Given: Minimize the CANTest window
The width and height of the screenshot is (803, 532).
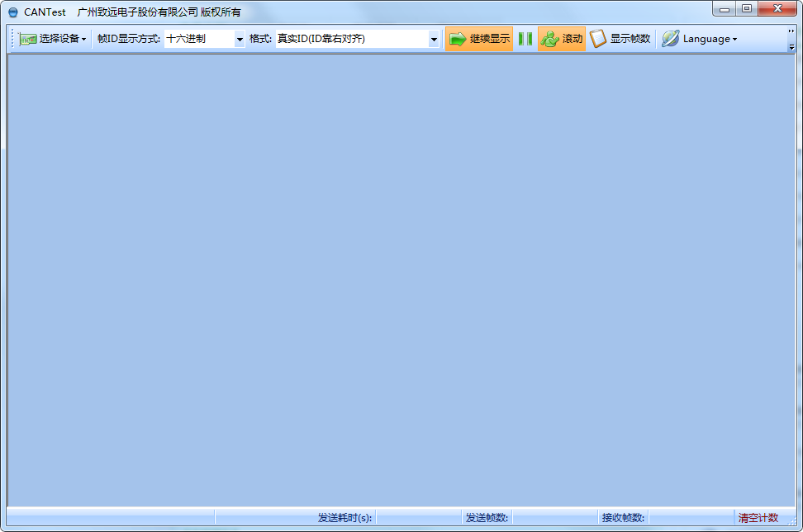Looking at the screenshot, I should tap(725, 9).
